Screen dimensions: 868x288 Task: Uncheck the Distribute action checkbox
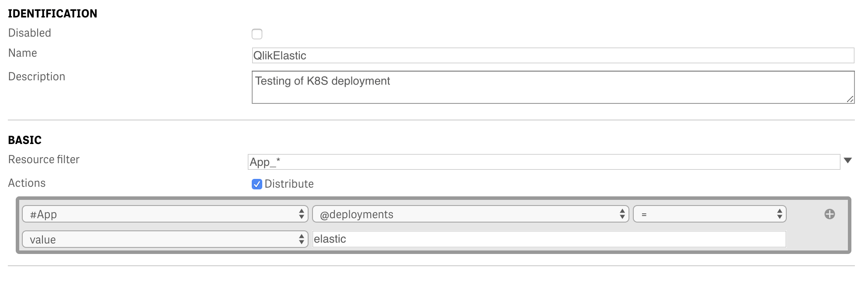click(257, 184)
